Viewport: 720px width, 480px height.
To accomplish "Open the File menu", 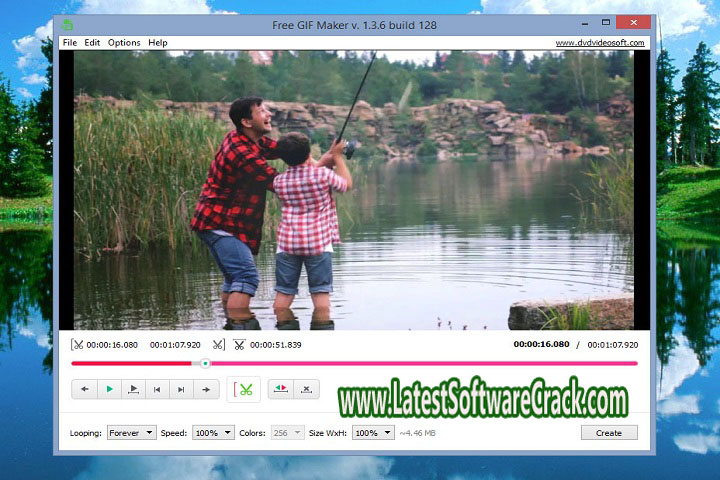I will [x=69, y=43].
